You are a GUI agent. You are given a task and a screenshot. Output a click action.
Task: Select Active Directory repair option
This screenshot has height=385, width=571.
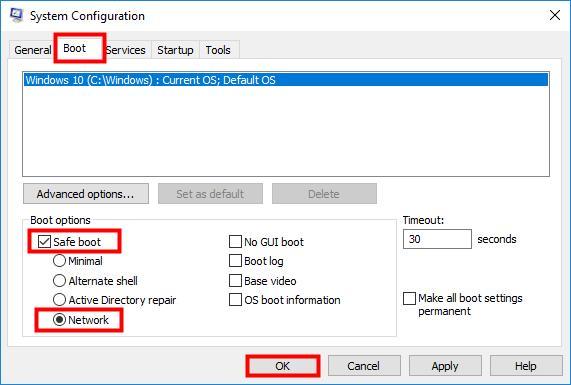pos(59,300)
